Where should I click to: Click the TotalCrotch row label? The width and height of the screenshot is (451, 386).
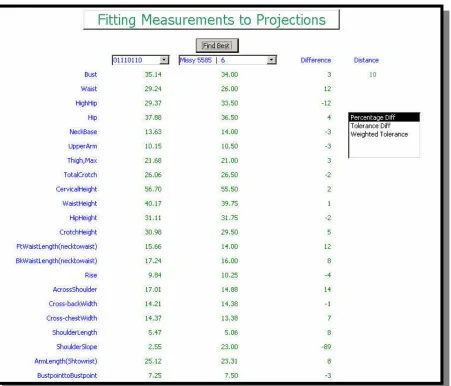[x=80, y=175]
